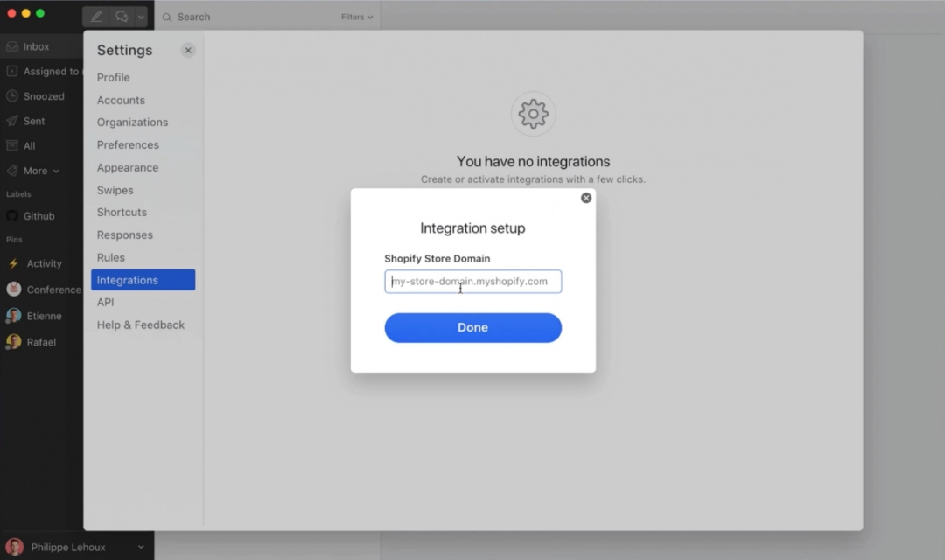This screenshot has height=560, width=945.
Task: Open the Activity lightning pin
Action: (13, 263)
